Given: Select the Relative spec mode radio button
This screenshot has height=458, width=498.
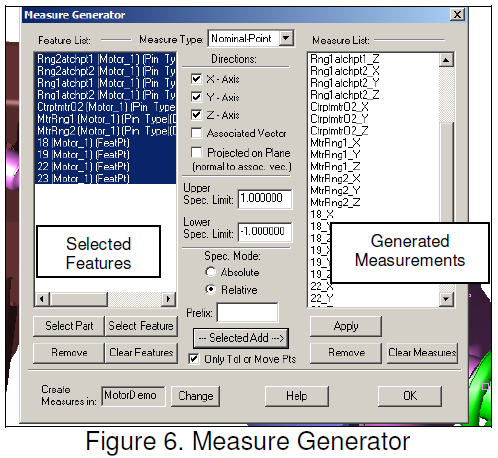Looking at the screenshot, I should click(211, 289).
